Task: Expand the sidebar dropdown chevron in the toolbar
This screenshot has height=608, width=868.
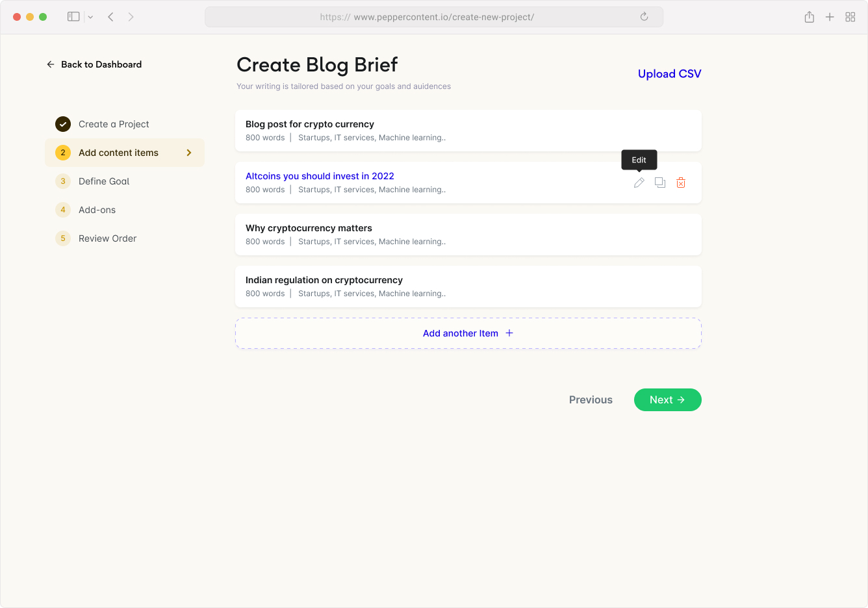Action: coord(90,17)
